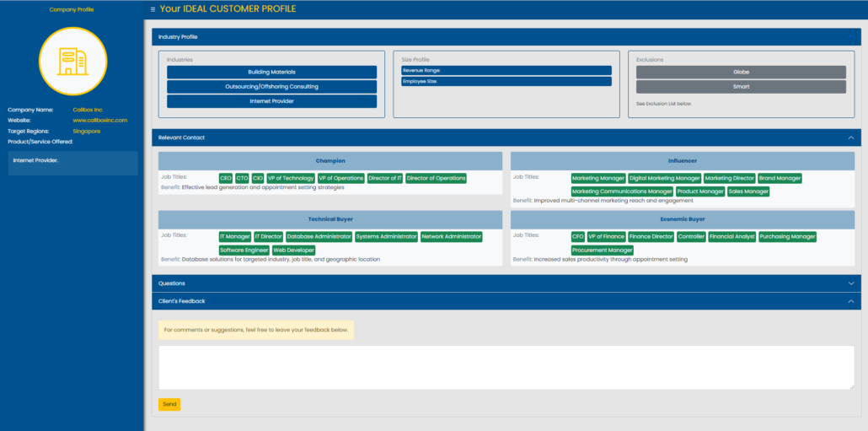Image resolution: width=868 pixels, height=431 pixels.
Task: Open the Questions header
Action: (x=506, y=283)
